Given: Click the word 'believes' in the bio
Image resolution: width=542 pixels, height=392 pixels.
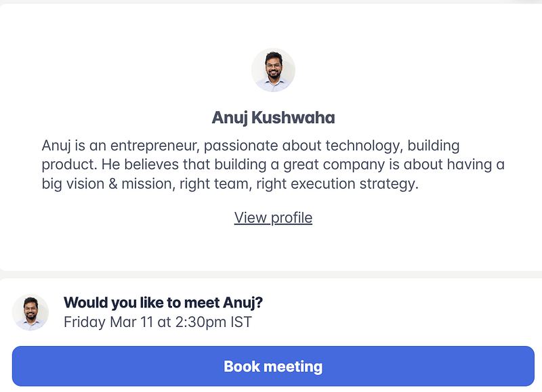Looking at the screenshot, I should 140,165.
